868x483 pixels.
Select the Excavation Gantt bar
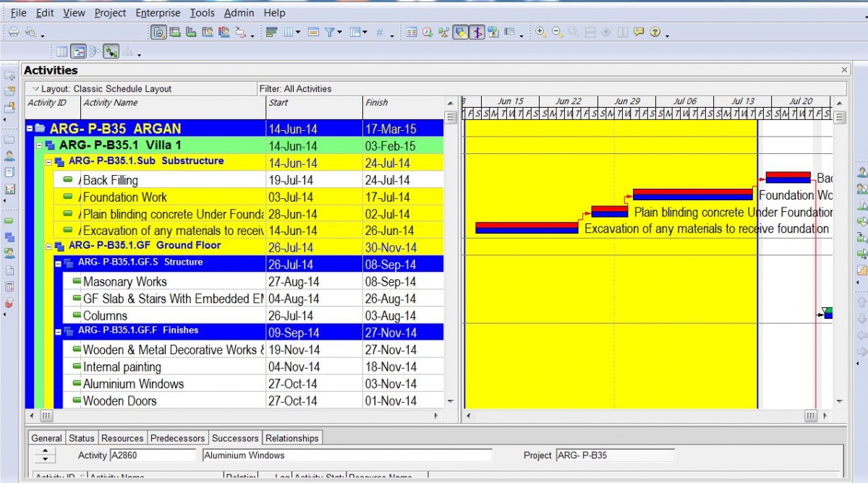[527, 228]
